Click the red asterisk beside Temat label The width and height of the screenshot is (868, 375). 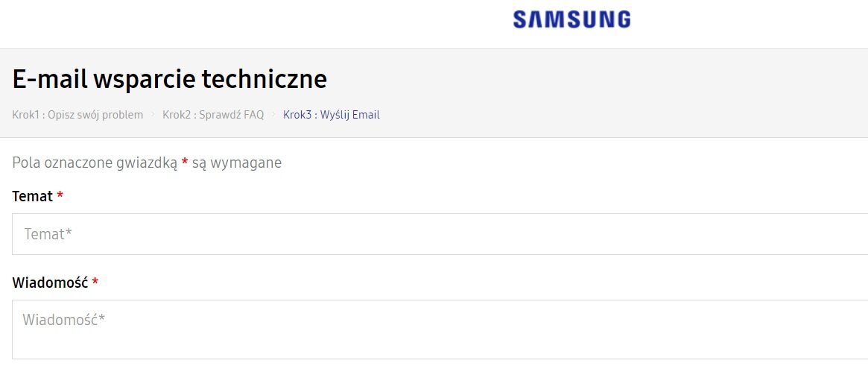point(60,197)
